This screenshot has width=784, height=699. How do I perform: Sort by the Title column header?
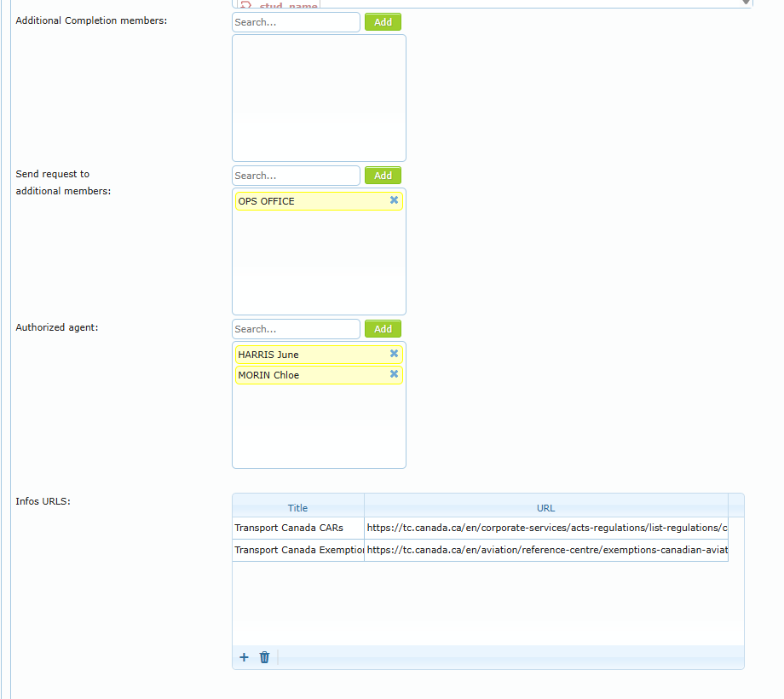click(298, 507)
